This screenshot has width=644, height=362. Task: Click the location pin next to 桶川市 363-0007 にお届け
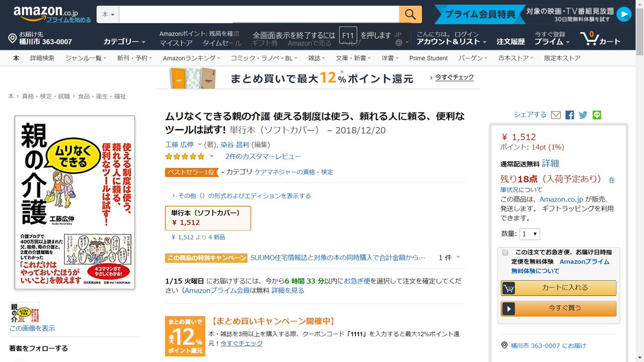pos(504,346)
